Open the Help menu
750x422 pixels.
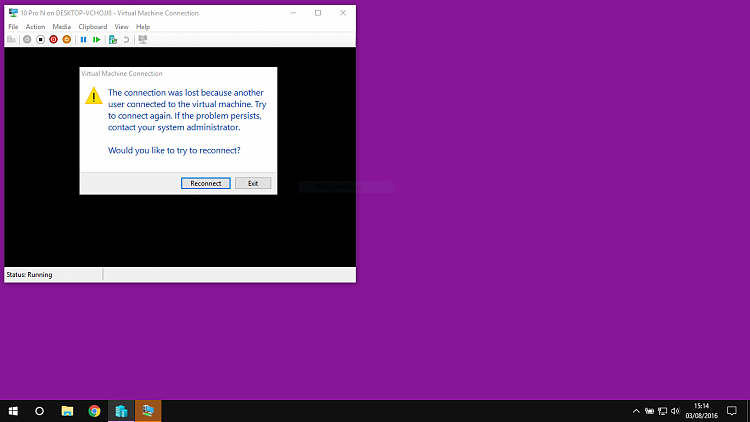click(x=143, y=27)
